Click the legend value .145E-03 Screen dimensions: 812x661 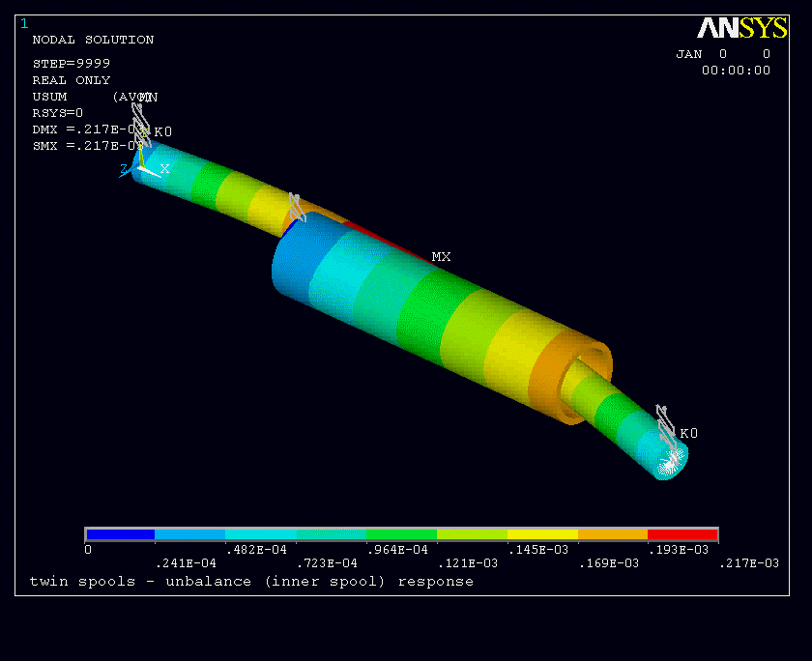[x=538, y=550]
